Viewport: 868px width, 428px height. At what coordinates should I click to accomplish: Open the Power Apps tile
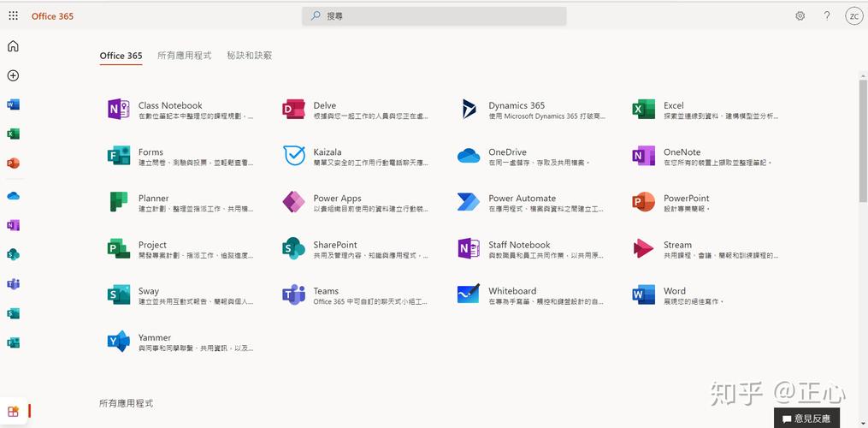pyautogui.click(x=355, y=202)
